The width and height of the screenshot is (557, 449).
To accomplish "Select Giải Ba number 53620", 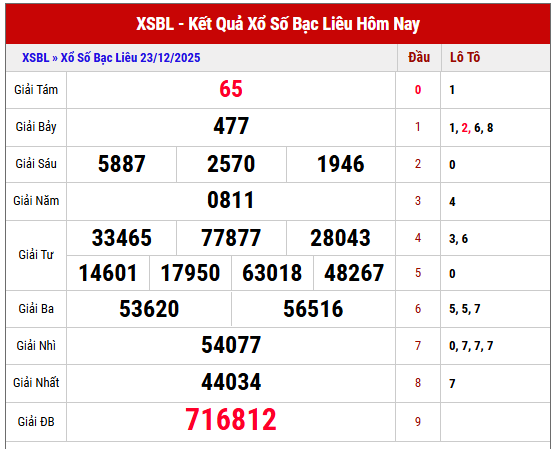I will point(149,309).
